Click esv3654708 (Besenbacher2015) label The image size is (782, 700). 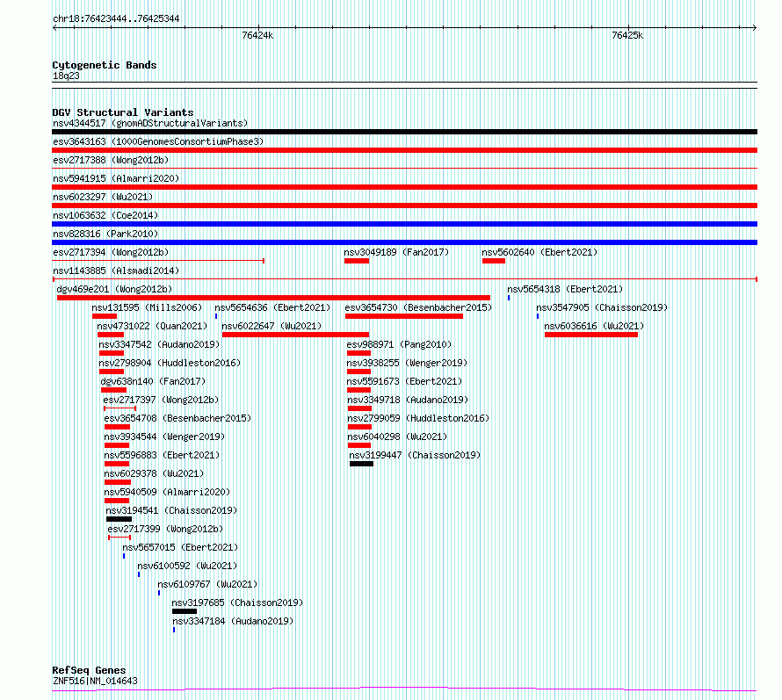coord(177,418)
